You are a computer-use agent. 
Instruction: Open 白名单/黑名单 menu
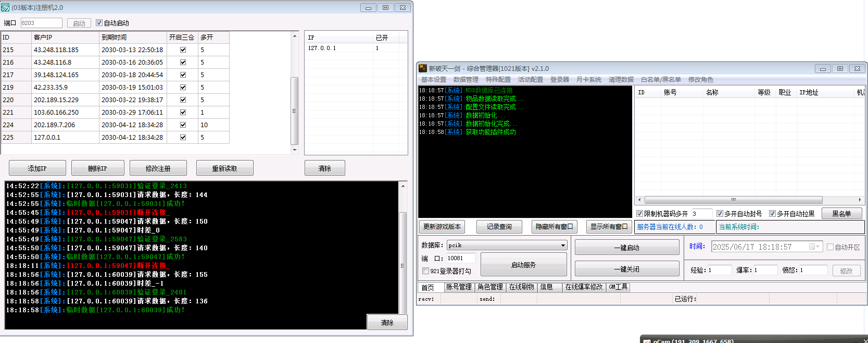(661, 80)
